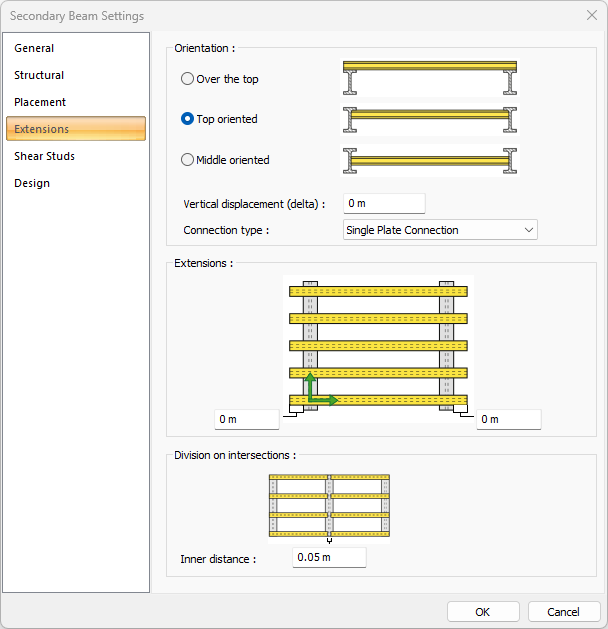Open the Connection type dropdown
608x629 pixels.
coord(439,230)
